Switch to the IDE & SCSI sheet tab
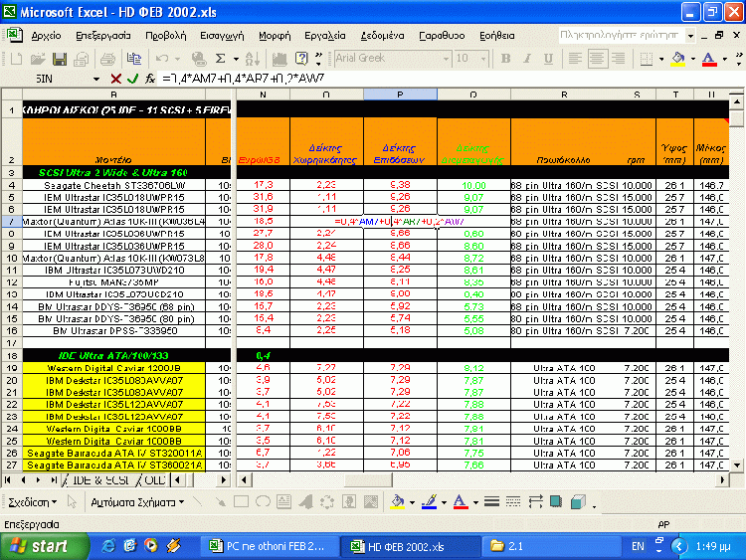The image size is (746, 560). [100, 480]
